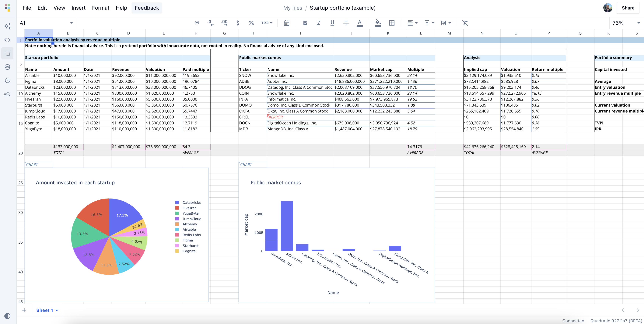Select row 10 header
644x324 pixels.
click(x=20, y=93)
